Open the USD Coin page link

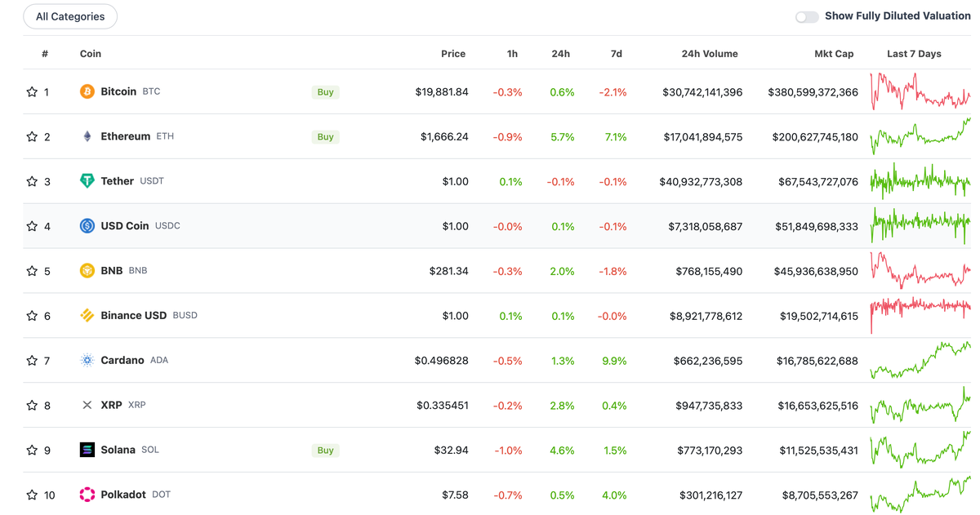click(125, 226)
